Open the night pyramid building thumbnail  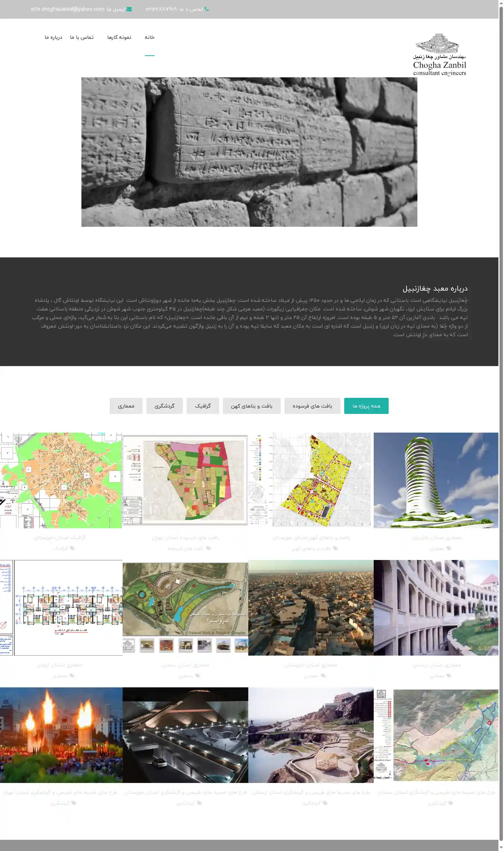point(185,735)
